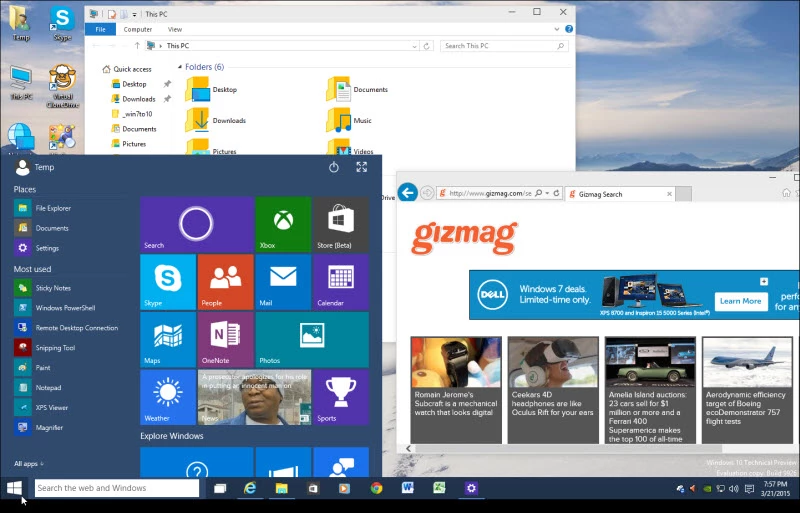Screen dimensions: 800x513
Task: Open Internet Explorer from taskbar
Action: pyautogui.click(x=250, y=488)
